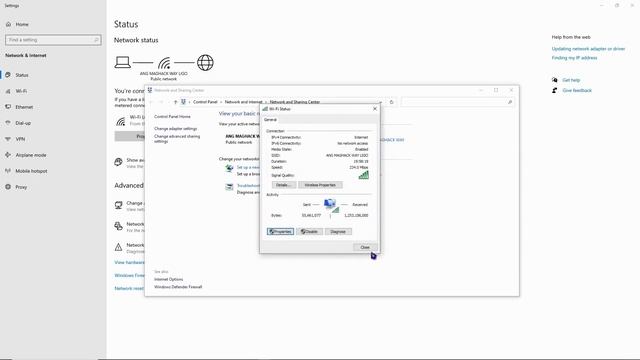Image resolution: width=640 pixels, height=360 pixels.
Task: Click the Get help chat icon
Action: [555, 80]
